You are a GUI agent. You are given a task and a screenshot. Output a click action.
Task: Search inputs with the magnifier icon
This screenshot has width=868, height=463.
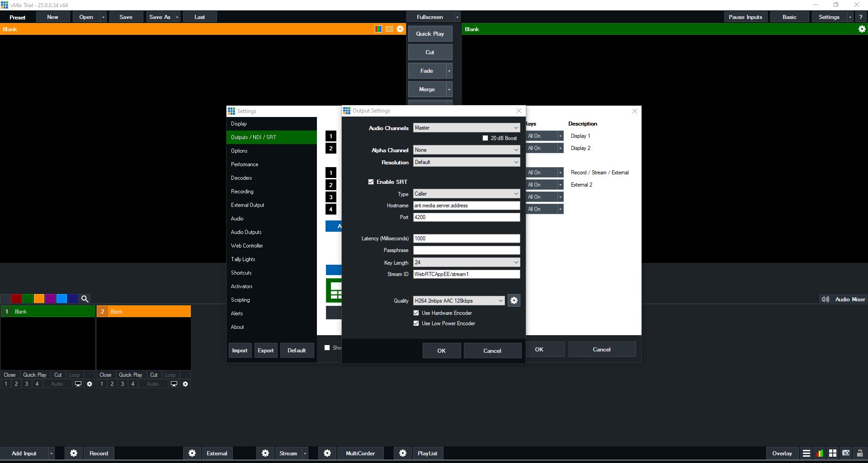click(x=85, y=299)
